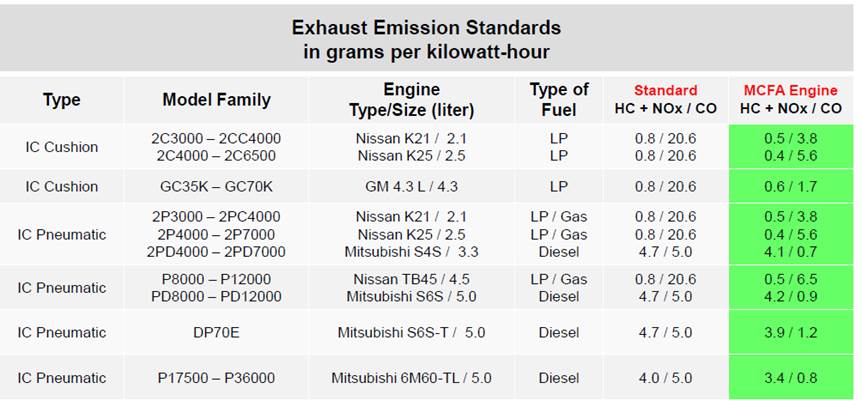Screen dimensions: 862x413
Task: Click the DP70E model family cell
Action: (x=216, y=333)
